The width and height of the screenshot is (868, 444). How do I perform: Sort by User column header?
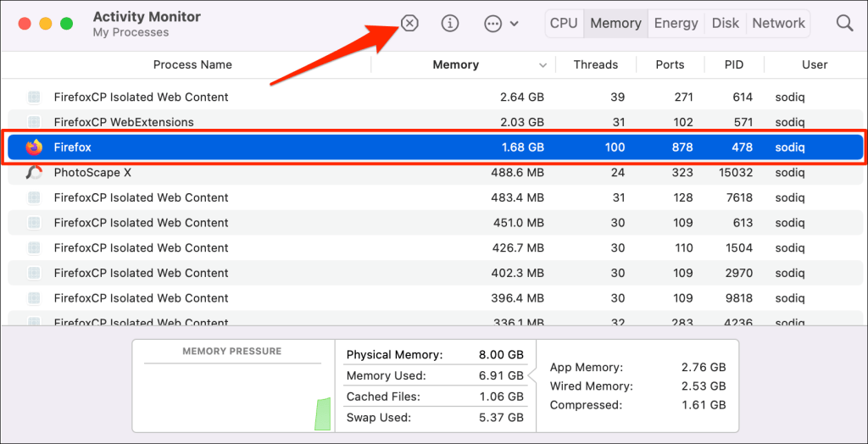click(815, 64)
